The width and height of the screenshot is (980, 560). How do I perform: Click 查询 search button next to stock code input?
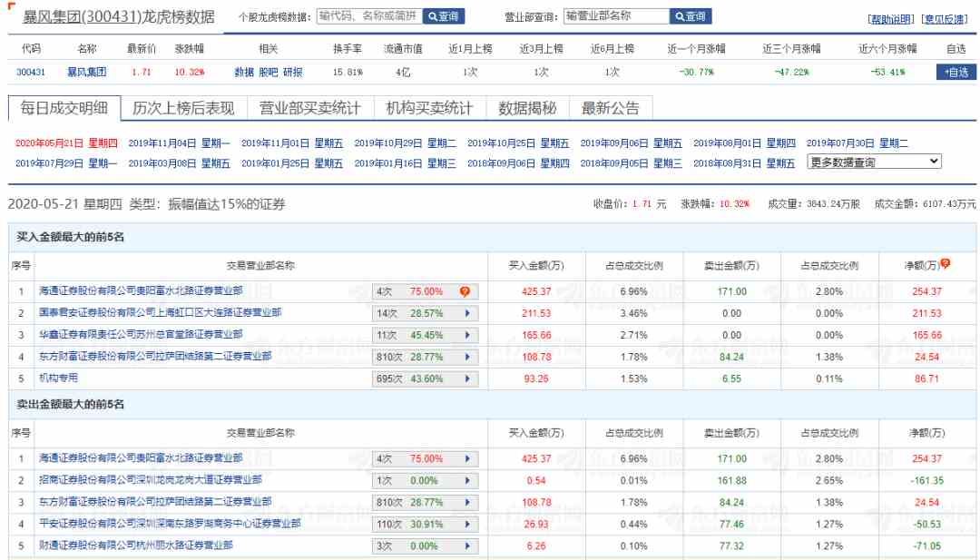point(444,16)
